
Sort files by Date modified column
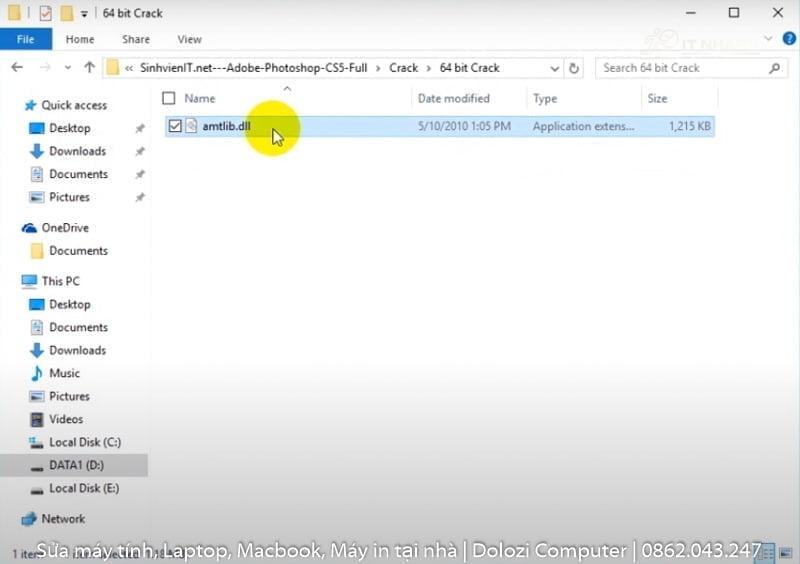click(454, 99)
